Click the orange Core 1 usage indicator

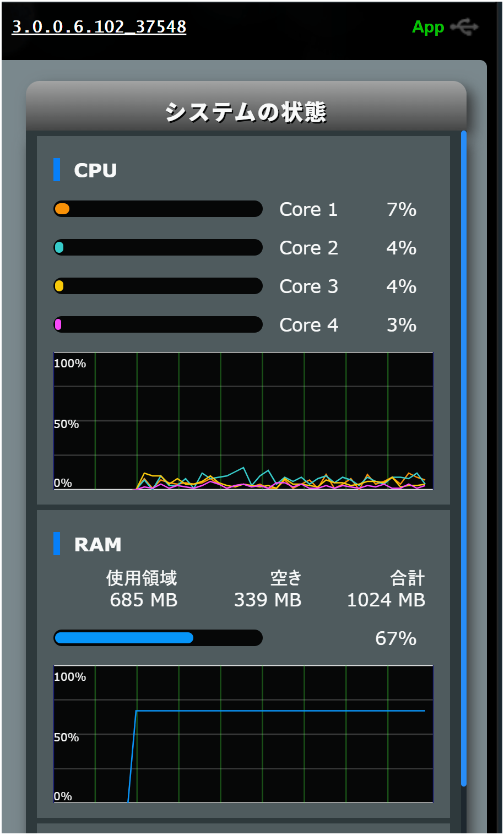pyautogui.click(x=62, y=209)
